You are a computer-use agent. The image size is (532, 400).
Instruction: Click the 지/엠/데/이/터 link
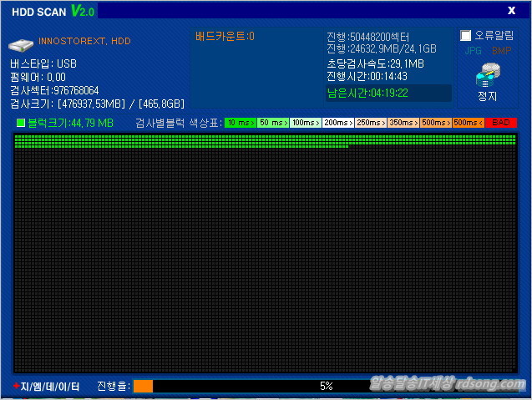50,387
